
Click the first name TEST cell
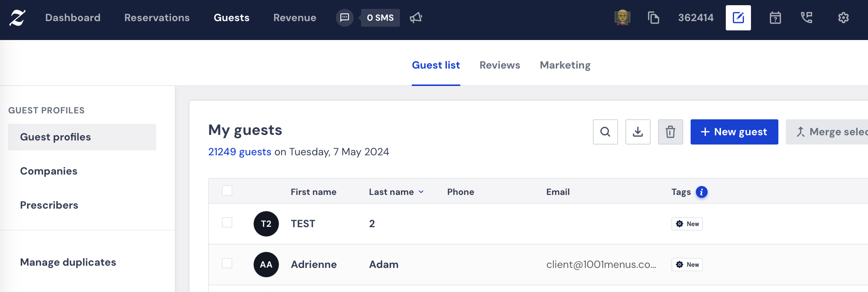[x=303, y=224]
